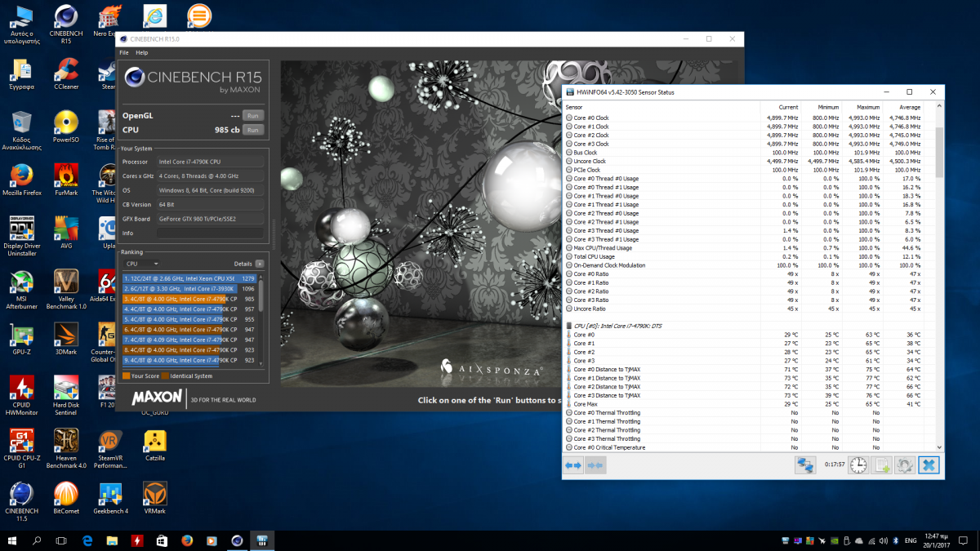
Task: Open the FurMark desktop shortcut
Action: point(65,180)
